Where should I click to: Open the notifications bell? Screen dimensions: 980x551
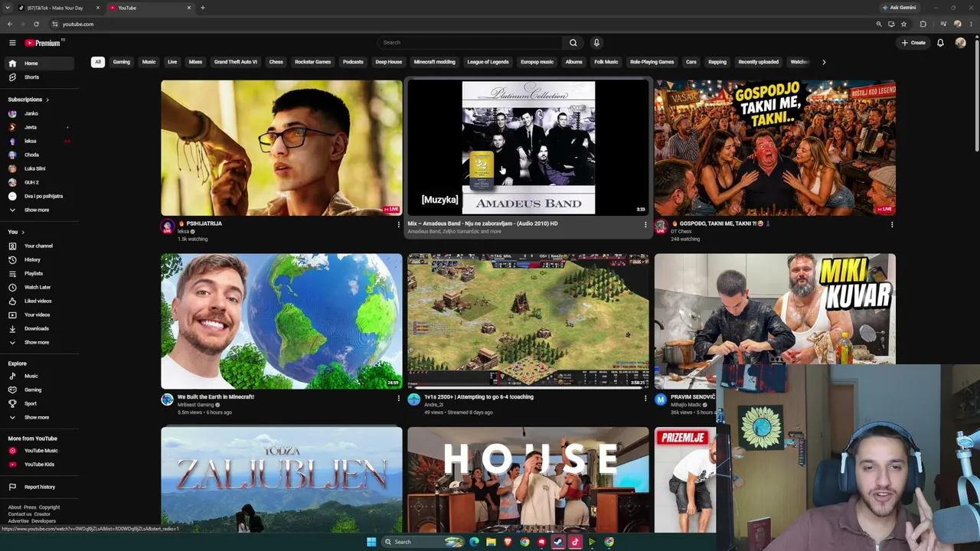(x=940, y=43)
